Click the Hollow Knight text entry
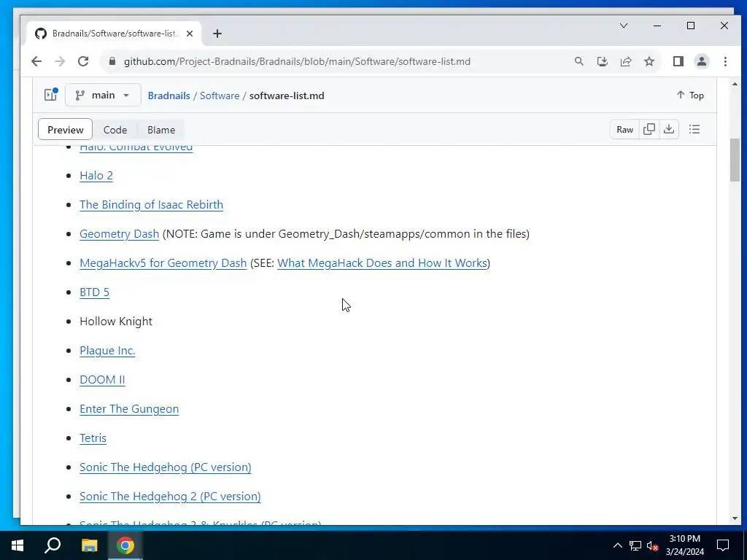Image resolution: width=747 pixels, height=560 pixels. [116, 322]
